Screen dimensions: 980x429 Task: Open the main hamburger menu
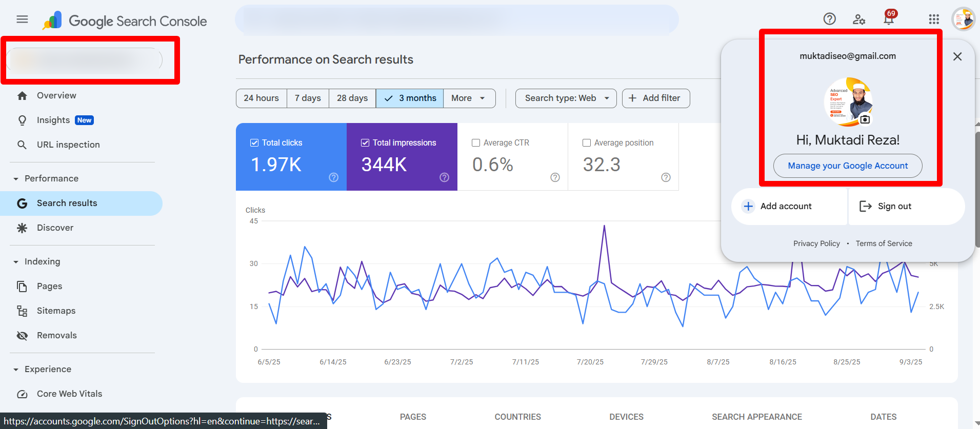(22, 19)
